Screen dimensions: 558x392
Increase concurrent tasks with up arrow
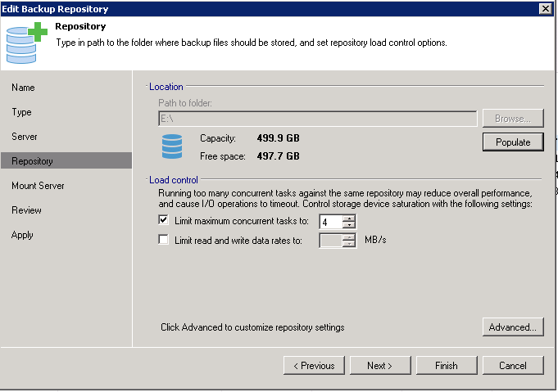350,218
